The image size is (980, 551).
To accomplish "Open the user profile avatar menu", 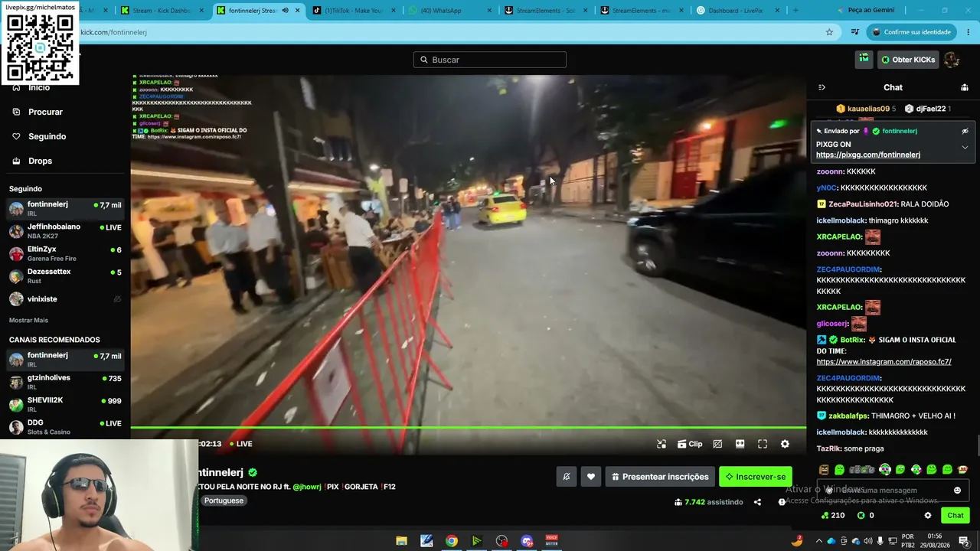I will 952,60.
